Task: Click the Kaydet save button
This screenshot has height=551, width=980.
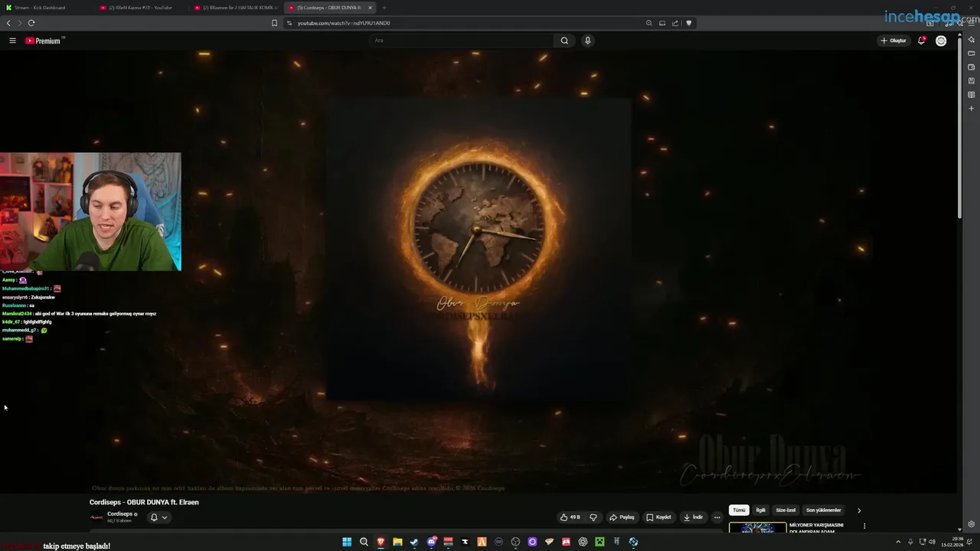Action: click(658, 517)
